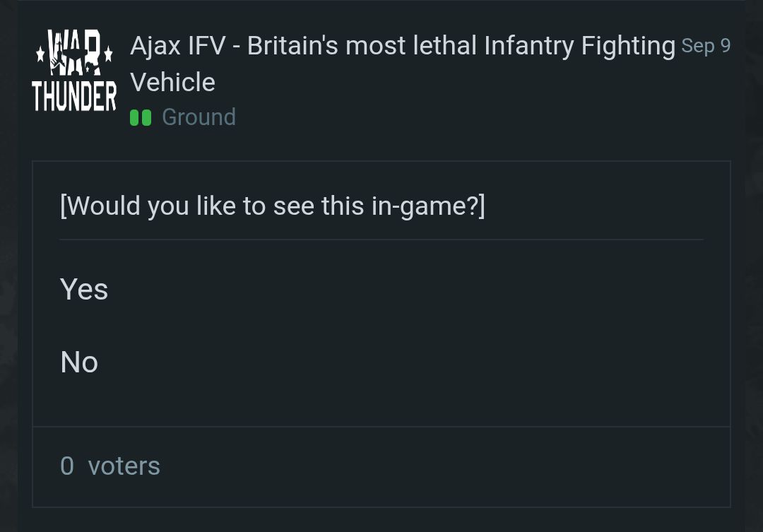Image resolution: width=763 pixels, height=532 pixels.
Task: Click the War Thunder logo avatar
Action: click(x=74, y=71)
